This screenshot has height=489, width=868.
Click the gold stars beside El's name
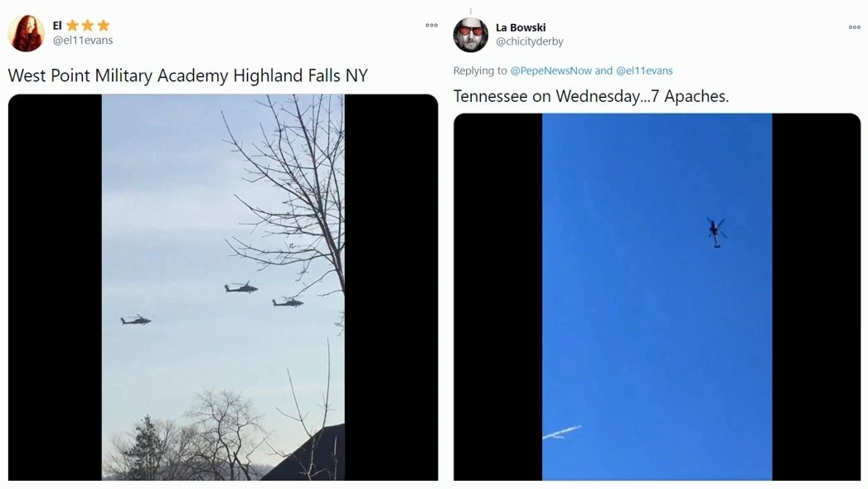[88, 26]
